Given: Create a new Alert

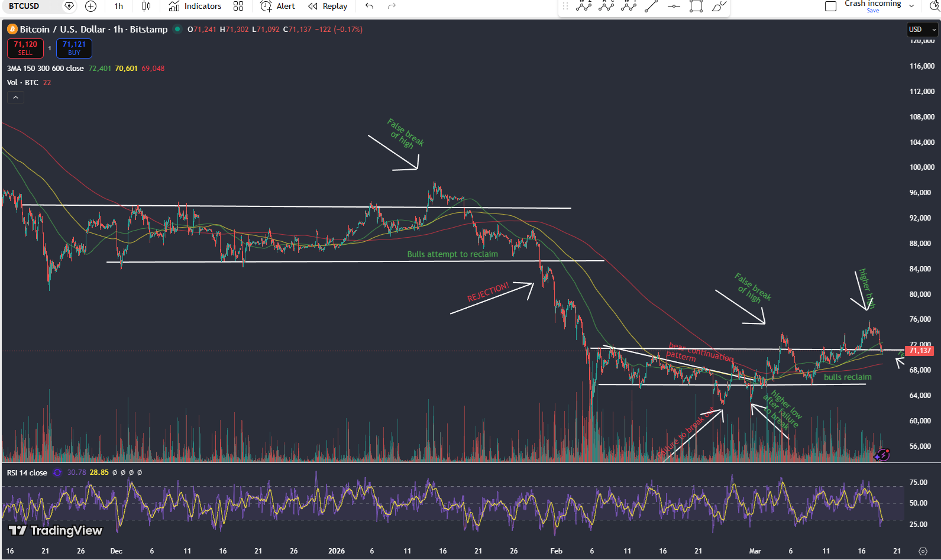Looking at the screenshot, I should pyautogui.click(x=278, y=6).
